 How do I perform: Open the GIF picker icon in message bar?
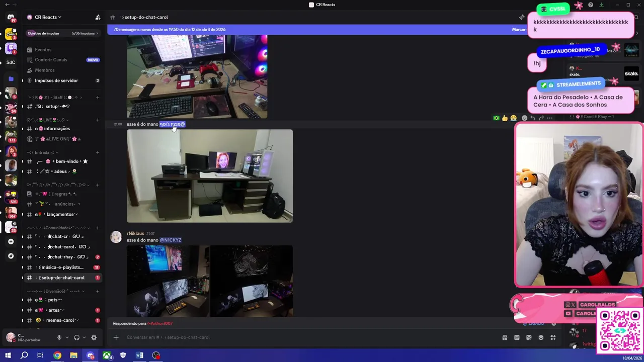tap(517, 337)
